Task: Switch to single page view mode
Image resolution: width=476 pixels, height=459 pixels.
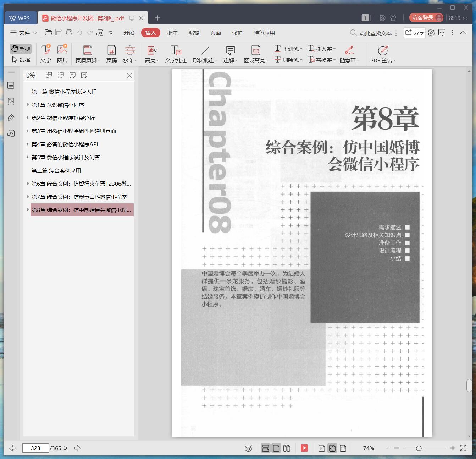Action: [276, 448]
